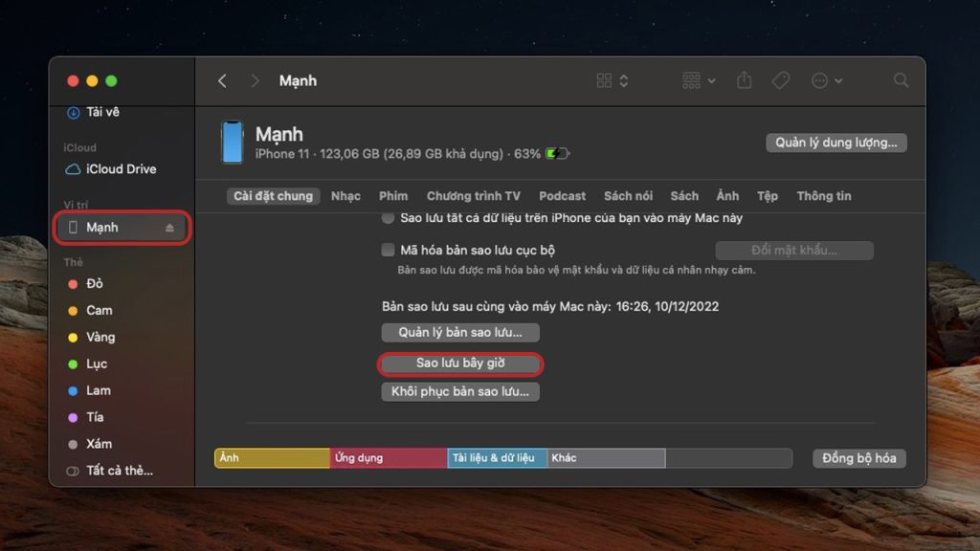Open the icon view switcher dropdown
The image size is (980, 551).
tap(612, 81)
